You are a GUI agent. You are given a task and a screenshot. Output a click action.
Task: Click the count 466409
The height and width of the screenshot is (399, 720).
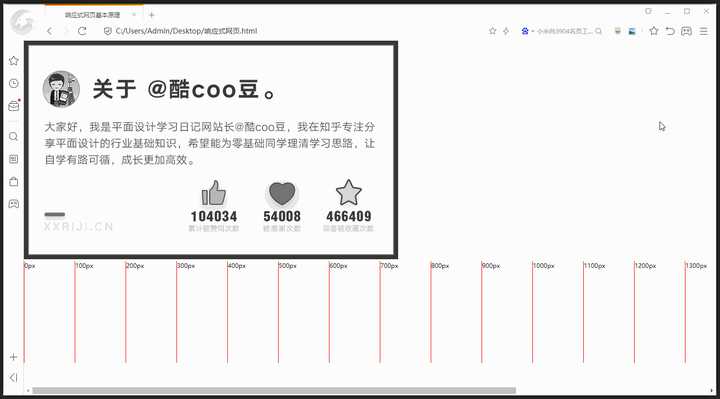pyautogui.click(x=349, y=216)
